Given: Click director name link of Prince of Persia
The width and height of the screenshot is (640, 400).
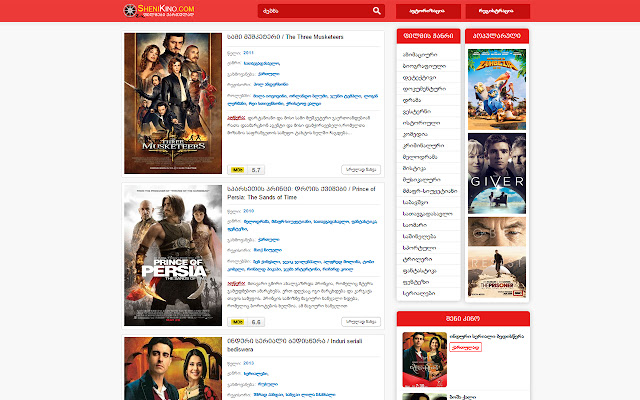Looking at the screenshot, I should coord(268,250).
